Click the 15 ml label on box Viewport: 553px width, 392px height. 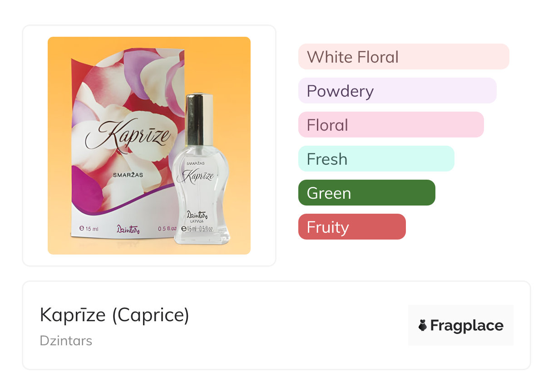click(x=89, y=229)
